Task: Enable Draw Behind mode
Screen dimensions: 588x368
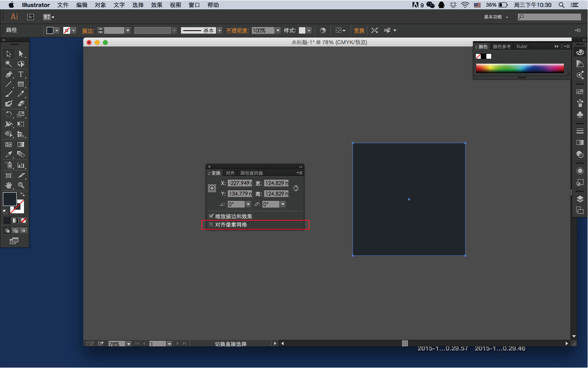Action: pos(15,231)
